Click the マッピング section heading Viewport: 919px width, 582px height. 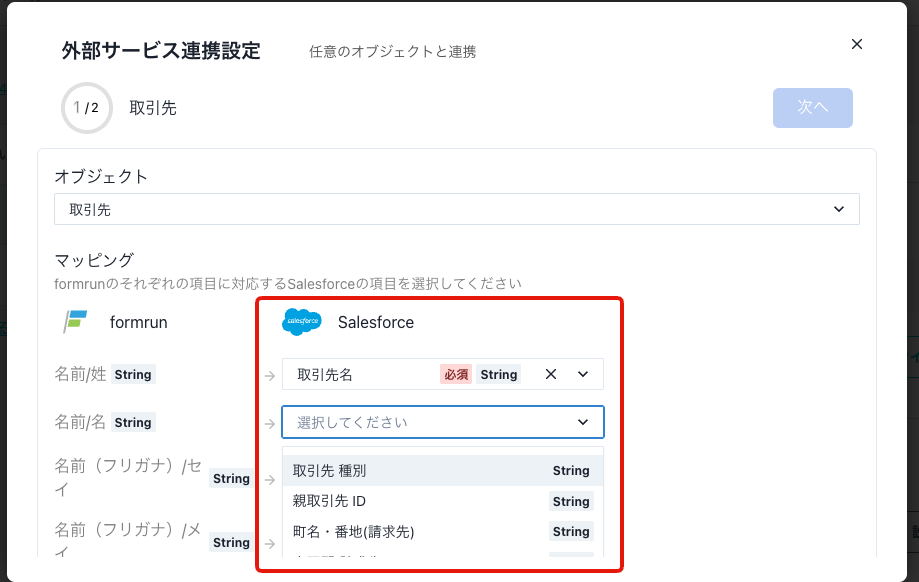pyautogui.click(x=94, y=260)
